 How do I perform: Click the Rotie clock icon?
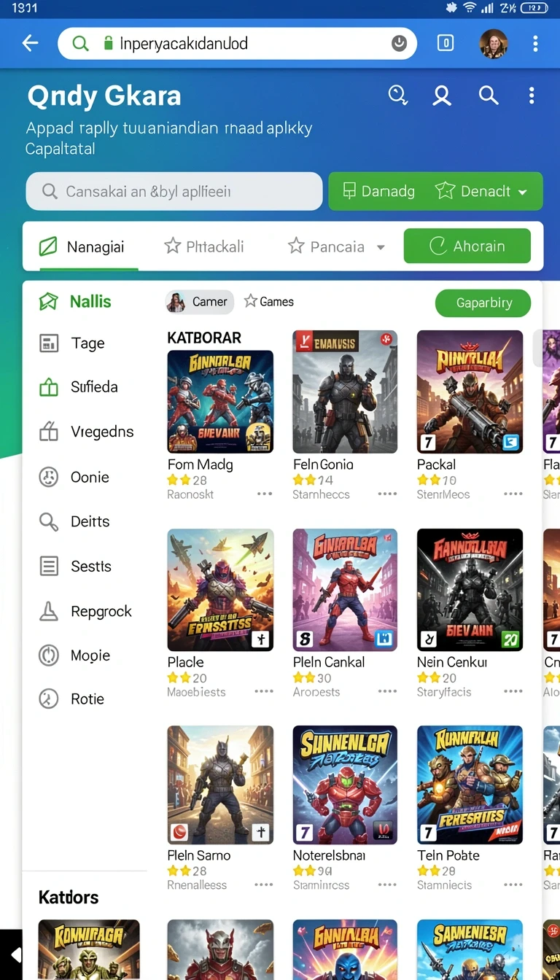49,699
